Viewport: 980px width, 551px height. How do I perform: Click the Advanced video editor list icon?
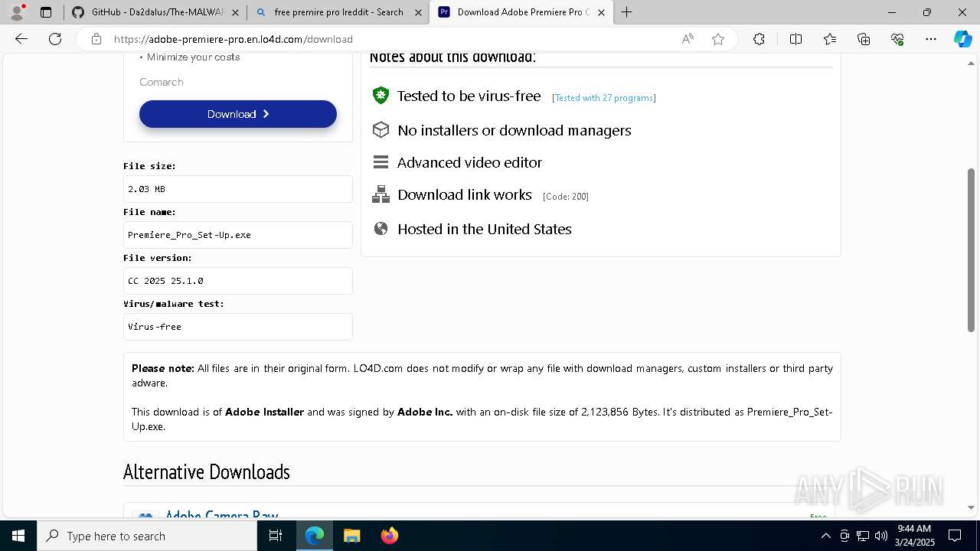tap(381, 162)
